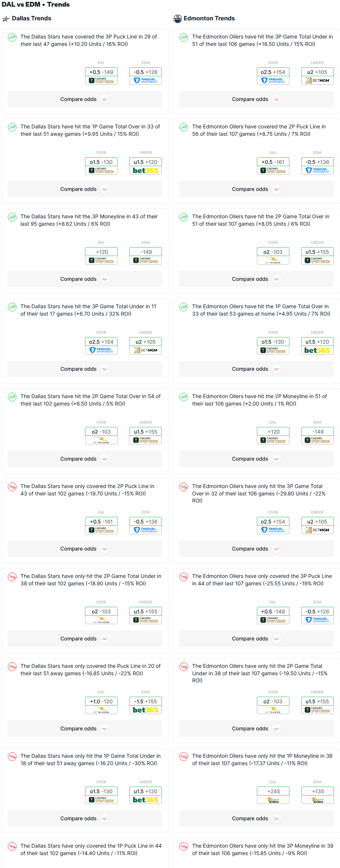Select +135 EDM 1P moneyline odds
The width and height of the screenshot is (340, 868).
click(x=317, y=791)
